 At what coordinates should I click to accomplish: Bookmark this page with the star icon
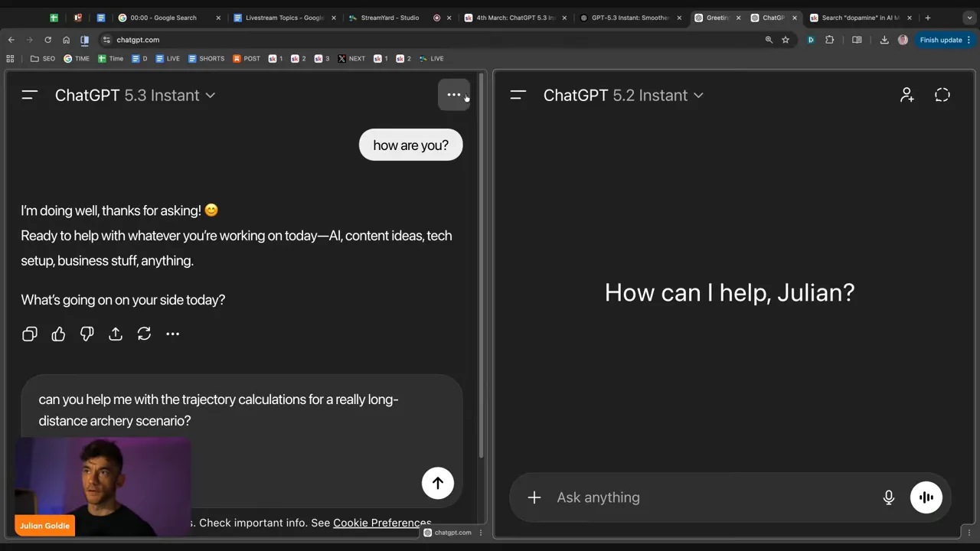[x=786, y=40]
